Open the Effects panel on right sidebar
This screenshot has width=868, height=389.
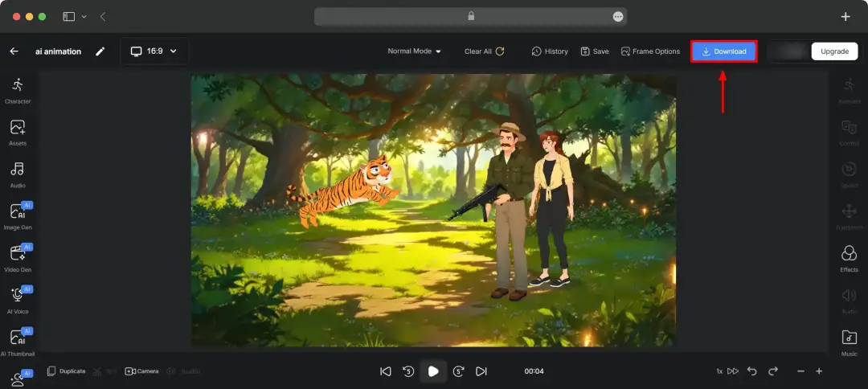tap(849, 259)
